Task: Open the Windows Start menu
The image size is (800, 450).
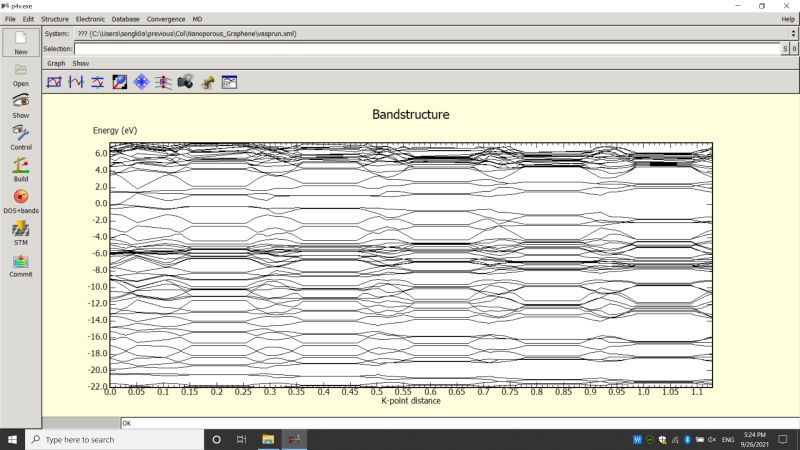Action: pyautogui.click(x=12, y=439)
